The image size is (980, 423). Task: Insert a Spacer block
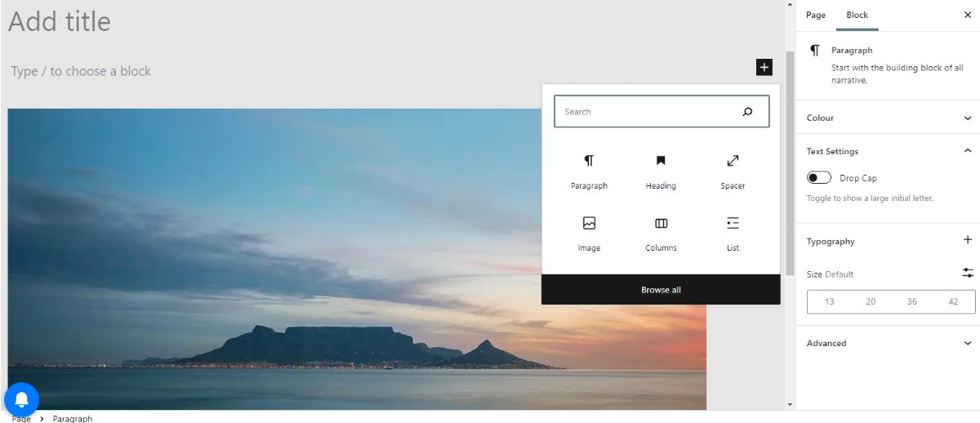[x=733, y=171]
